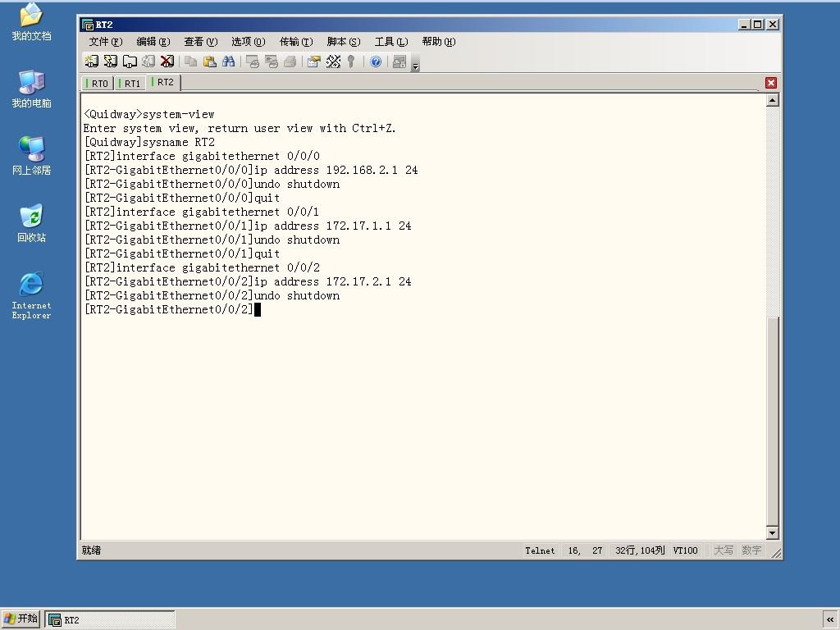Click the 就绪 status text
This screenshot has height=630, width=840.
tap(92, 550)
